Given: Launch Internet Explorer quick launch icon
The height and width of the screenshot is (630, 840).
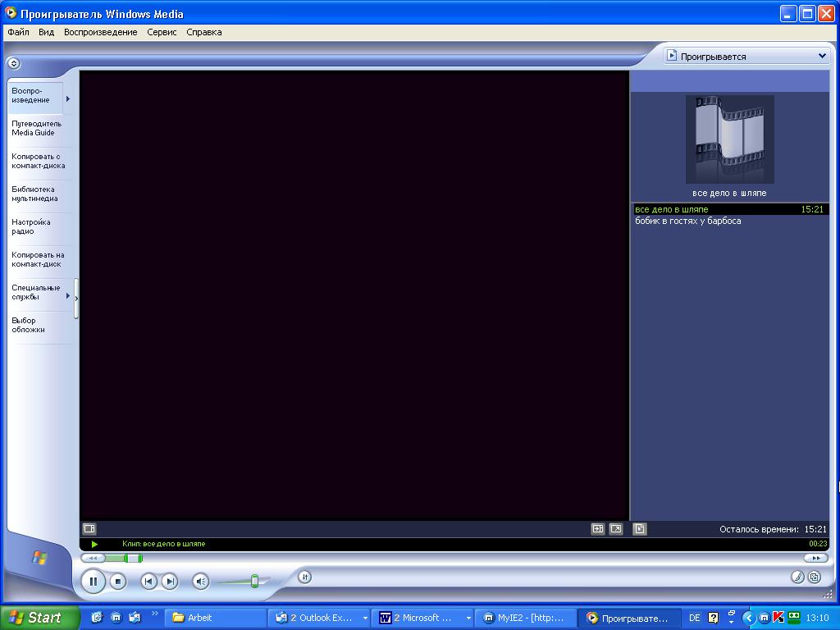Looking at the screenshot, I should (x=97, y=618).
